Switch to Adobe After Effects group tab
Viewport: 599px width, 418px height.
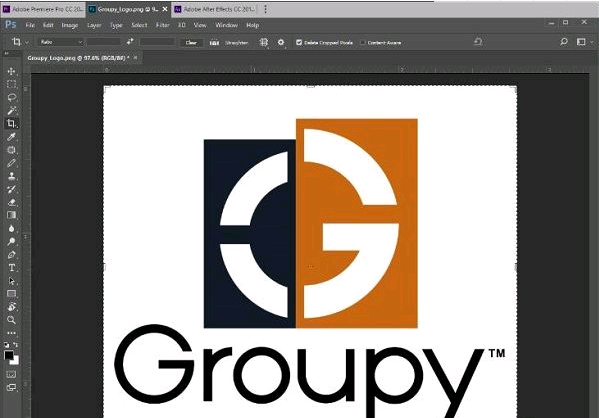click(x=215, y=9)
